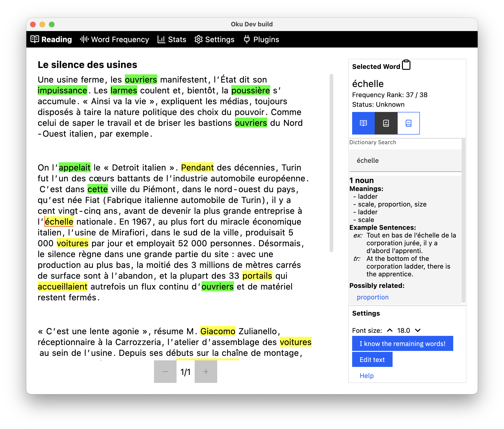Image resolution: width=504 pixels, height=429 pixels.
Task: Follow the related word 'proportion' link
Action: pos(372,297)
